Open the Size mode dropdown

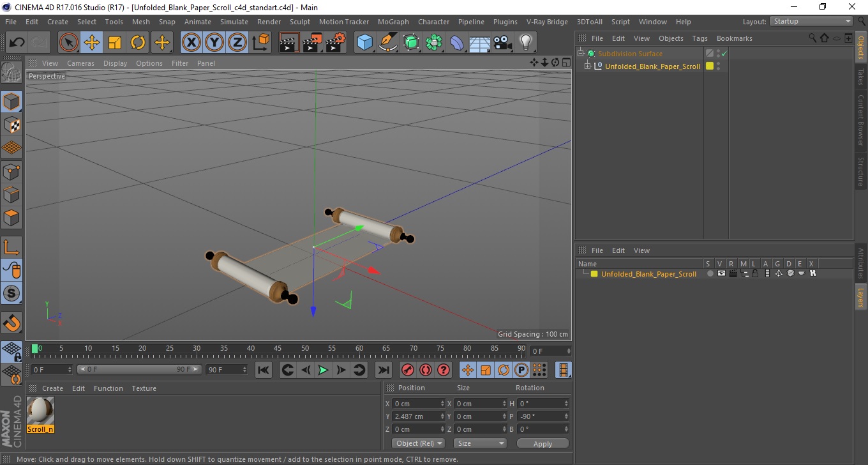coord(480,443)
